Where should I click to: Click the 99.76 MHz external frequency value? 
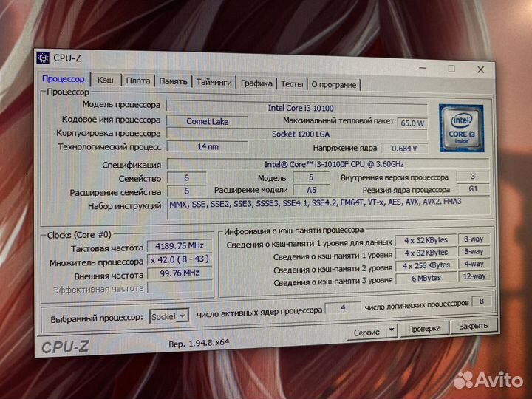(x=180, y=273)
